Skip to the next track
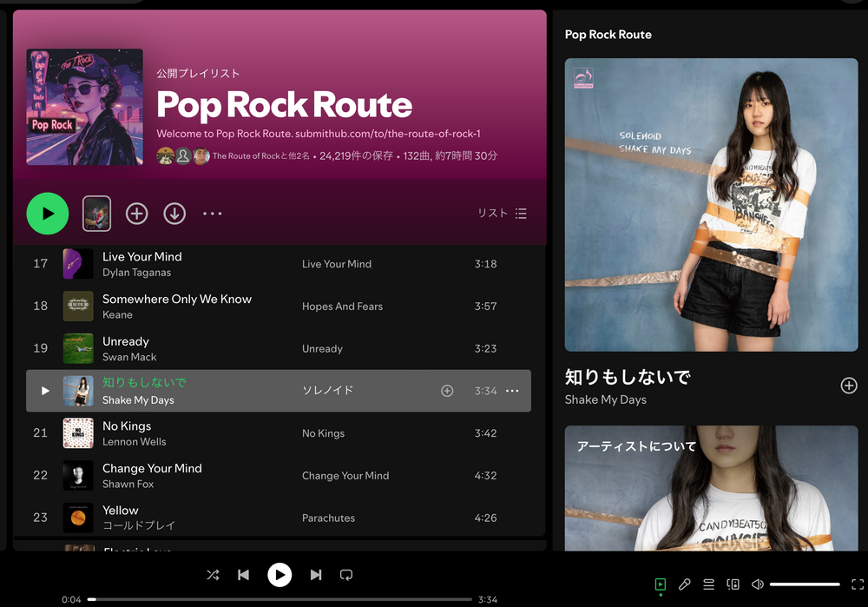868x607 pixels. pyautogui.click(x=316, y=575)
